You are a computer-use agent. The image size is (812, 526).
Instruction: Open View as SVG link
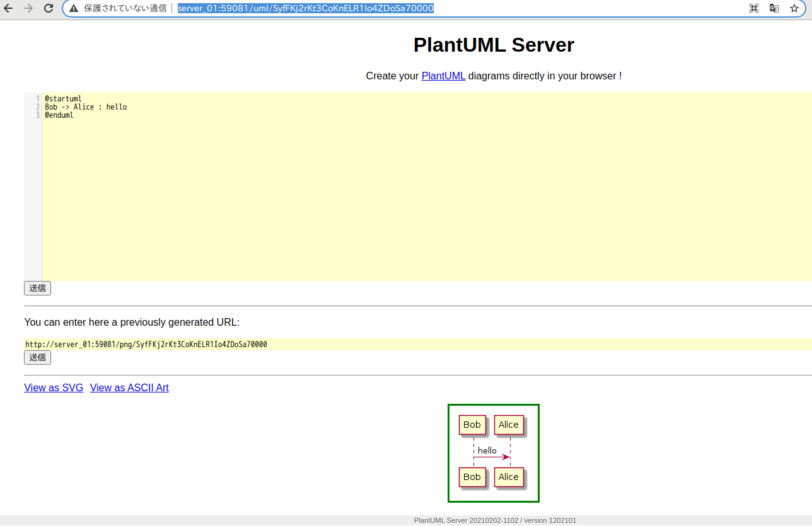click(x=54, y=387)
